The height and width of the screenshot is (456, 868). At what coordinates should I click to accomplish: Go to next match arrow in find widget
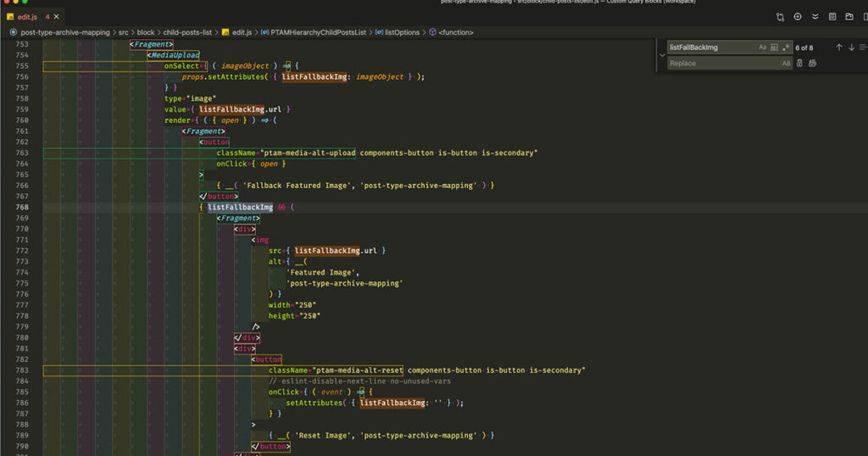(851, 47)
